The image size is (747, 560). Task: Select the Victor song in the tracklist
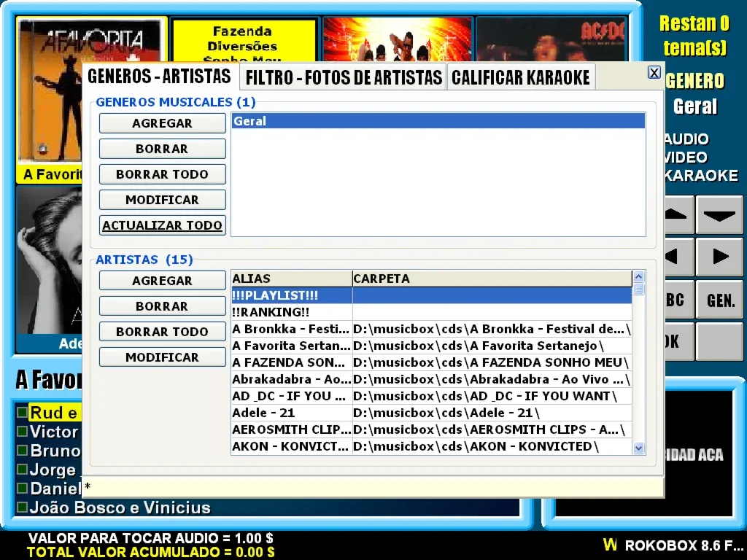coord(54,432)
